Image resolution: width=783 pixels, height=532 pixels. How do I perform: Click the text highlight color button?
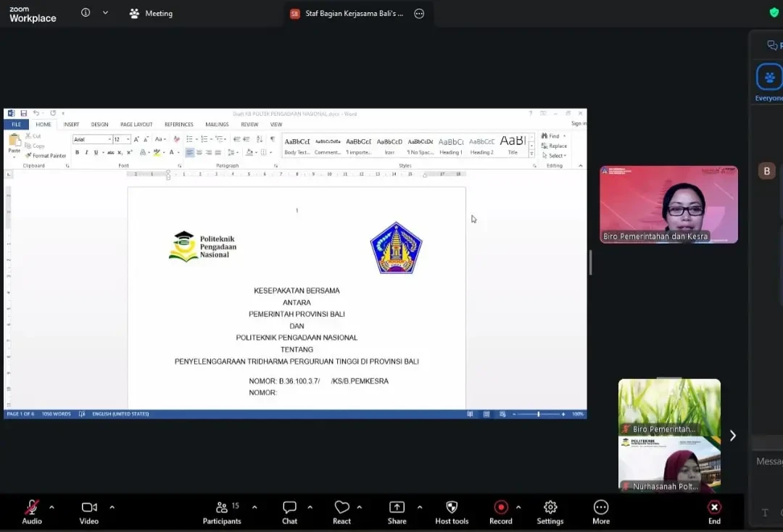(x=157, y=152)
